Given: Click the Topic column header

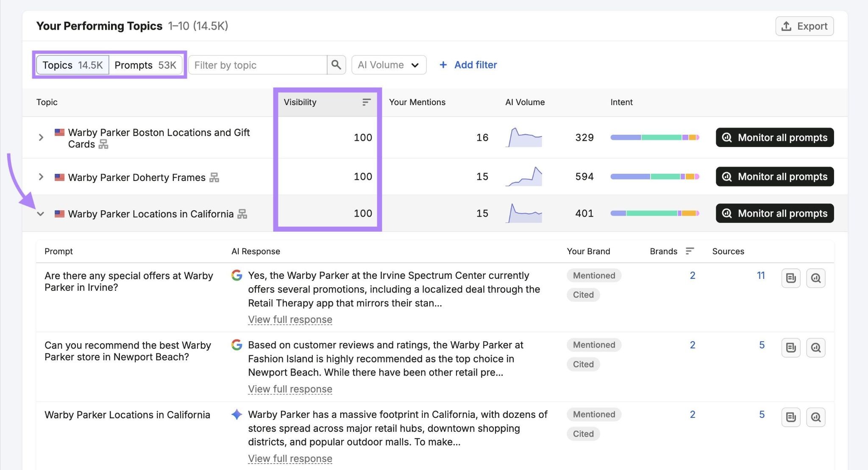Looking at the screenshot, I should pos(47,102).
